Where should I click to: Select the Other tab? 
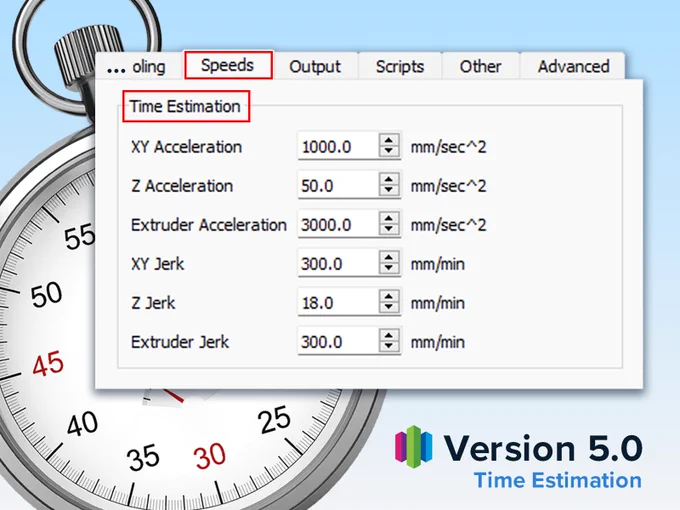(481, 66)
